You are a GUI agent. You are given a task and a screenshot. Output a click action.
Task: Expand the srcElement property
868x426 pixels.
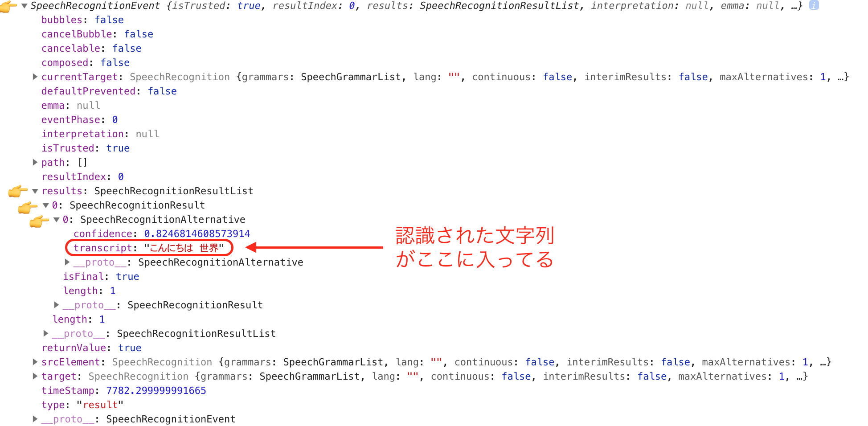point(35,362)
